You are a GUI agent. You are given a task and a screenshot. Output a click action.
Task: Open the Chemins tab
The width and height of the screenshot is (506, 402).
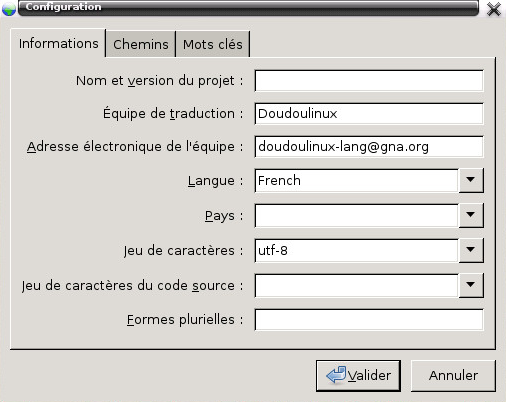(x=141, y=44)
